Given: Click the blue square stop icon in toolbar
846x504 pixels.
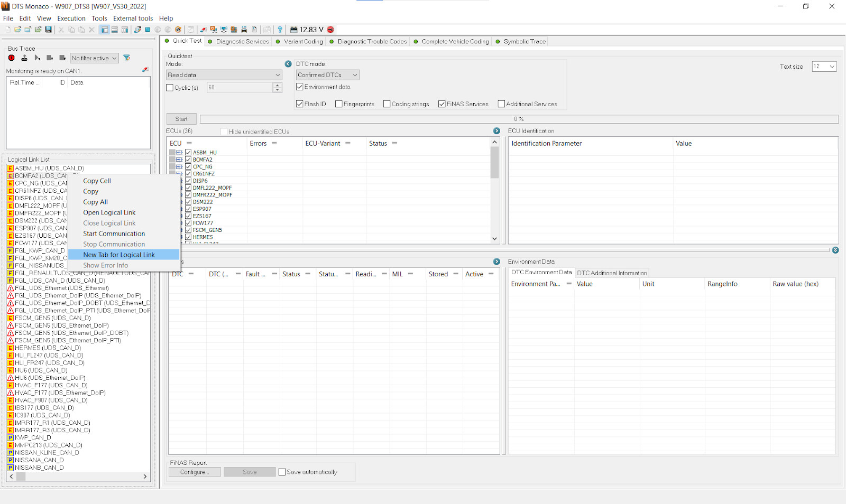Looking at the screenshot, I should (x=148, y=30).
